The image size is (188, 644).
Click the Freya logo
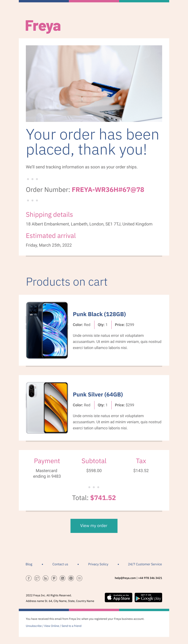coord(43,27)
